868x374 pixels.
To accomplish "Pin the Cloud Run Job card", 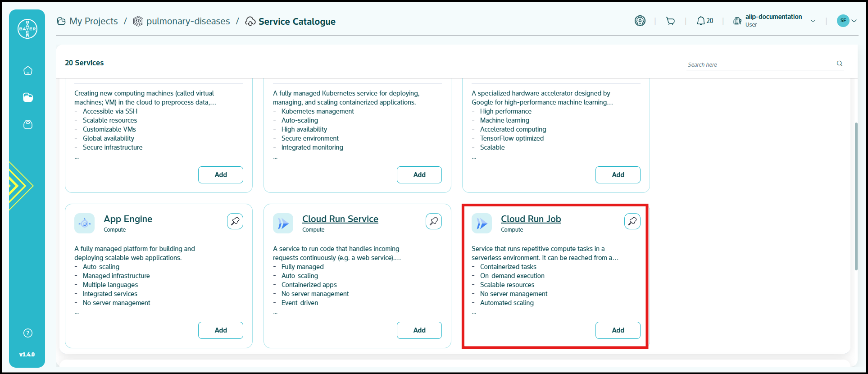I will 632,221.
